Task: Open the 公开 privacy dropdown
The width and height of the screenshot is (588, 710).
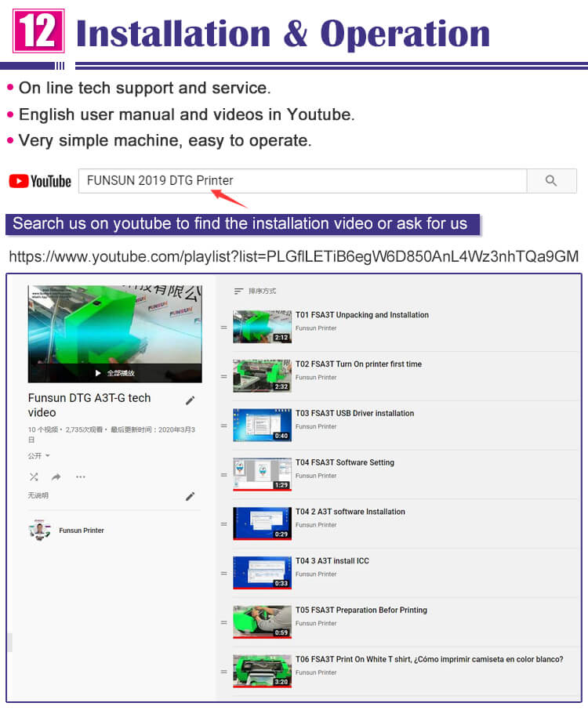Action: (x=38, y=455)
